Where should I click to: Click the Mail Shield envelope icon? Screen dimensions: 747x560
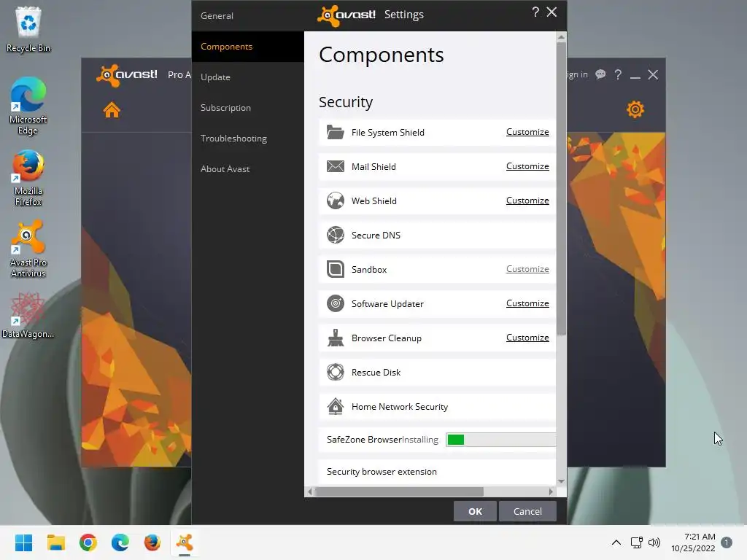click(x=336, y=166)
